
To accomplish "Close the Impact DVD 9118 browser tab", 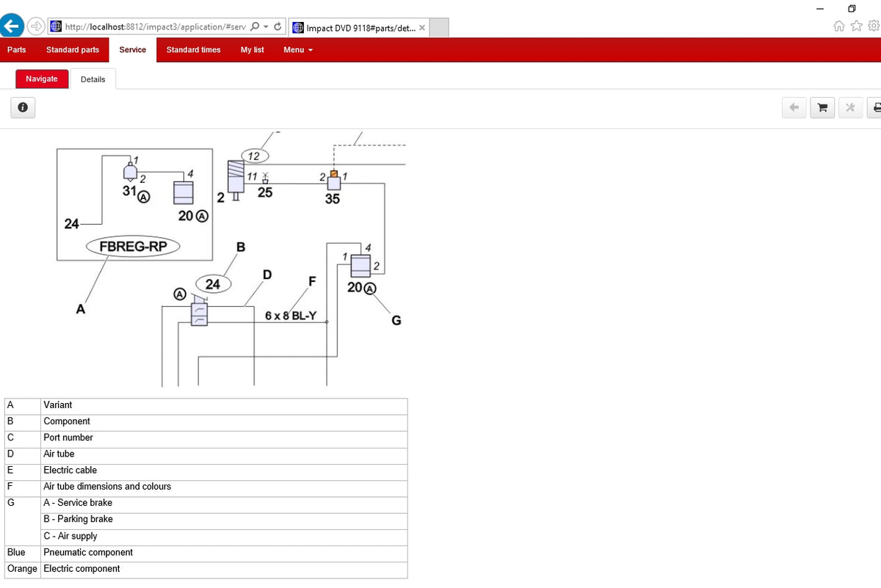I will (422, 28).
